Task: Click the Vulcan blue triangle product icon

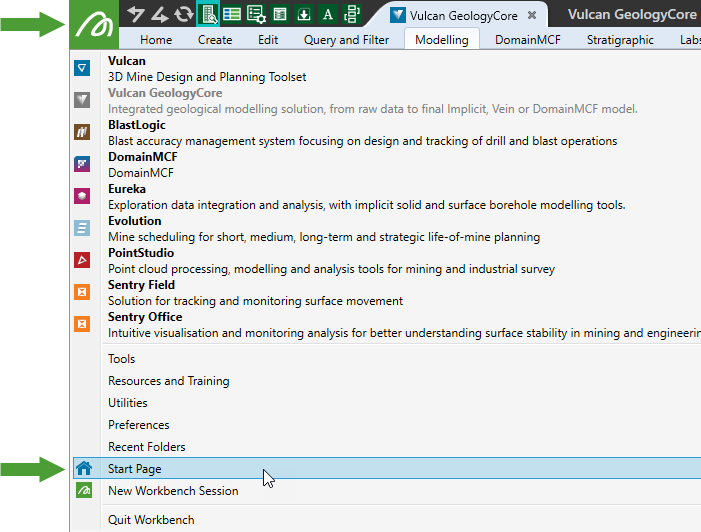Action: coord(82,68)
